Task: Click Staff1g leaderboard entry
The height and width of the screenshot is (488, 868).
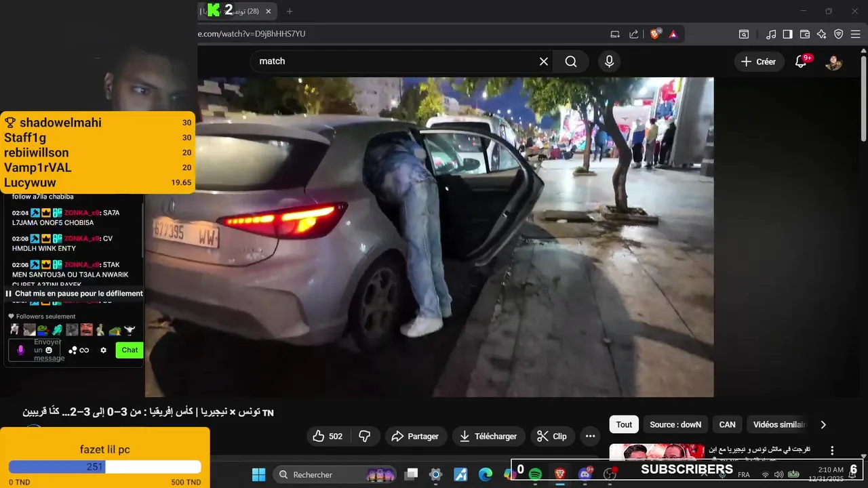Action: (x=98, y=138)
